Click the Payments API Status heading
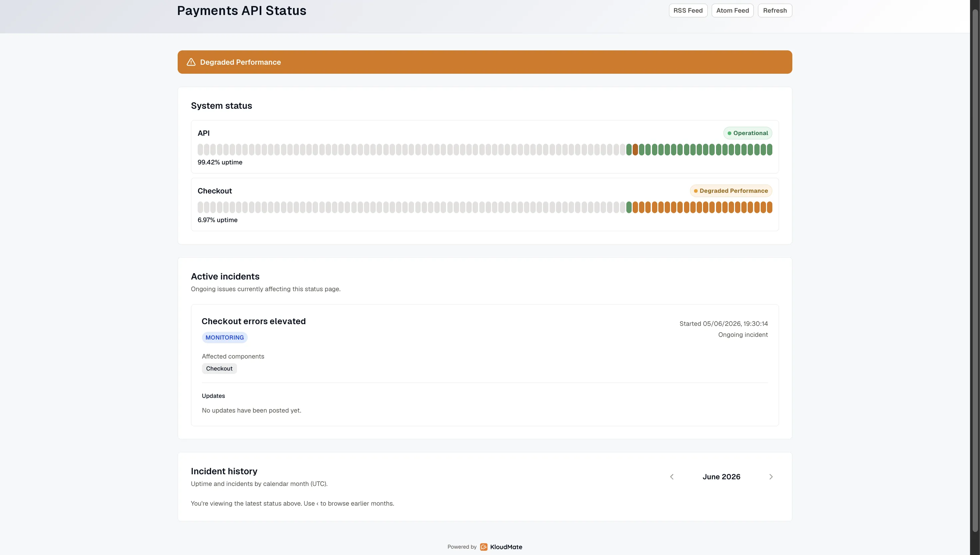The width and height of the screenshot is (980, 555). click(x=241, y=10)
